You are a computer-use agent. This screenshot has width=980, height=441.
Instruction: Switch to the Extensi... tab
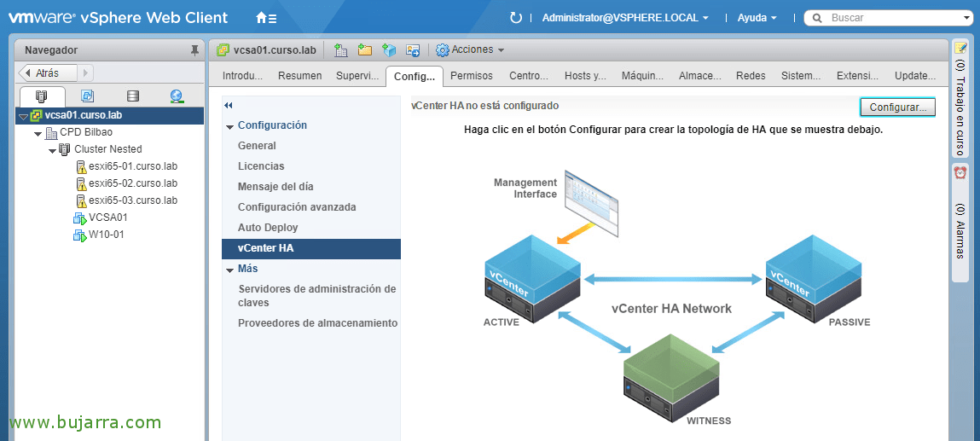click(x=857, y=76)
